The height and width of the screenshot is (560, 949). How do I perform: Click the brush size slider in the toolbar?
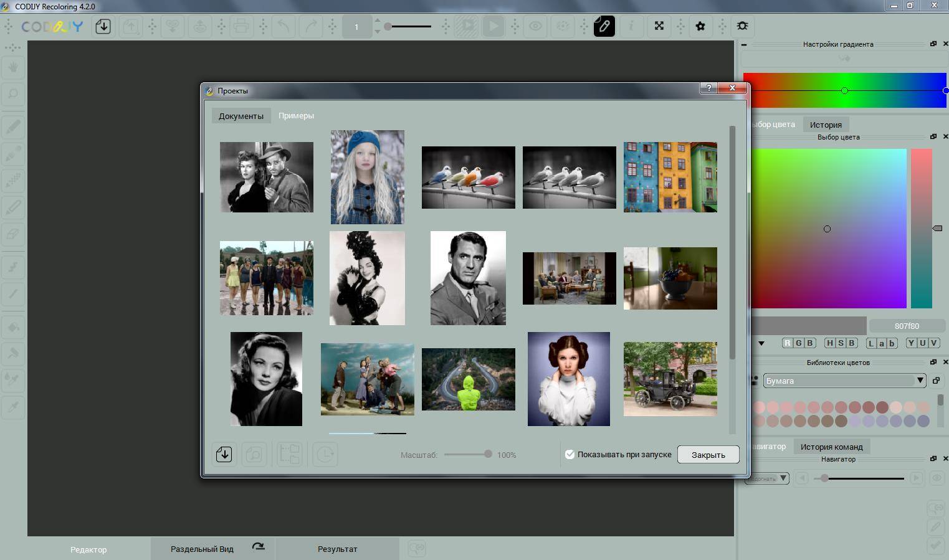point(408,27)
